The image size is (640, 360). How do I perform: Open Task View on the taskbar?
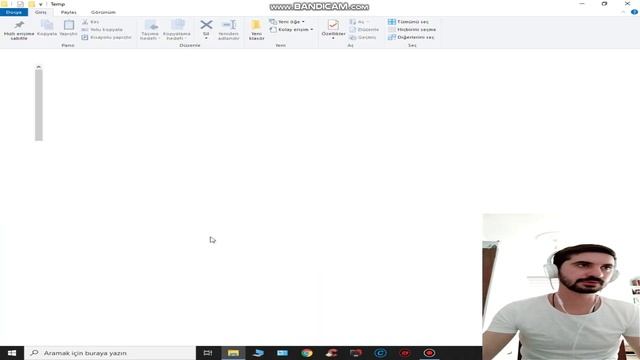(208, 353)
